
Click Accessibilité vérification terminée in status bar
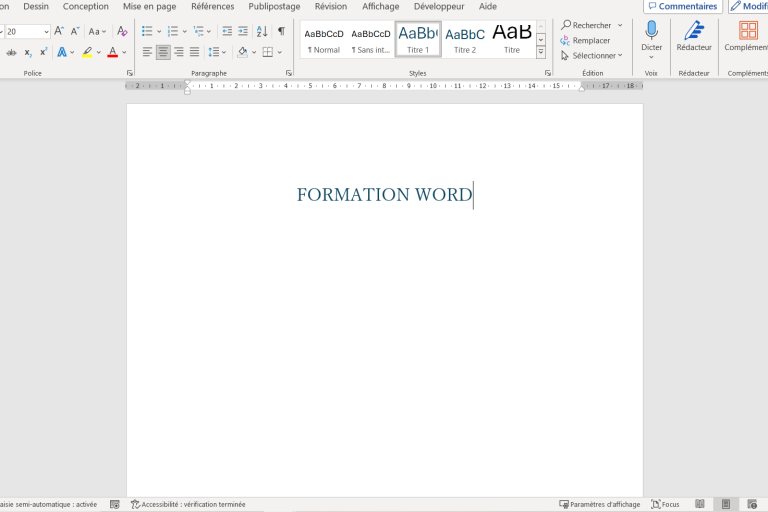pos(188,504)
